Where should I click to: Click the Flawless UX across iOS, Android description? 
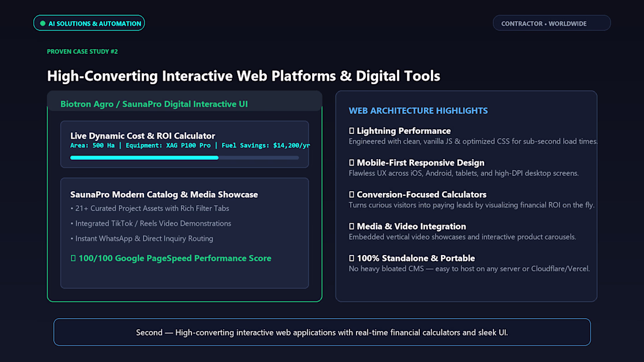coord(464,173)
